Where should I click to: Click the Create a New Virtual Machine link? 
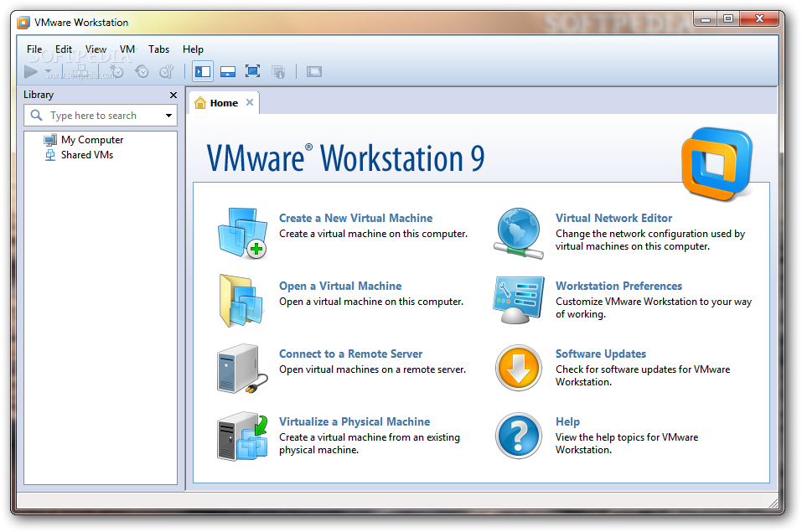click(x=355, y=218)
